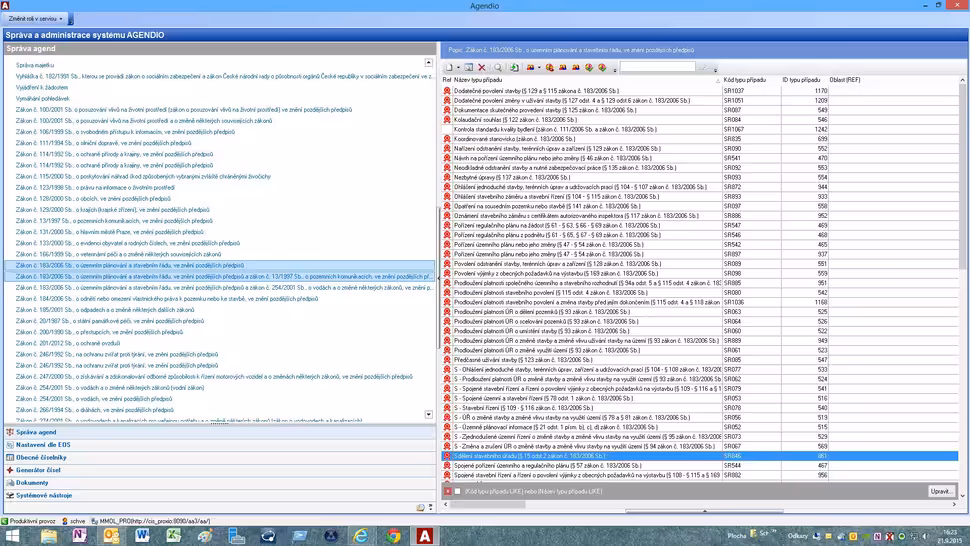Open Google Chrome from the taskbar
The width and height of the screenshot is (970, 546).
[394, 536]
